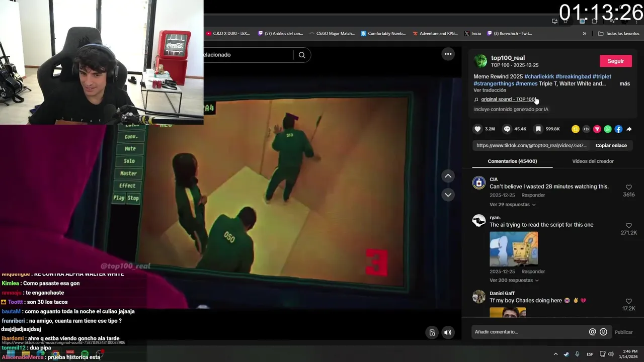Open the embed code icon
This screenshot has width=644, height=362.
586,129
